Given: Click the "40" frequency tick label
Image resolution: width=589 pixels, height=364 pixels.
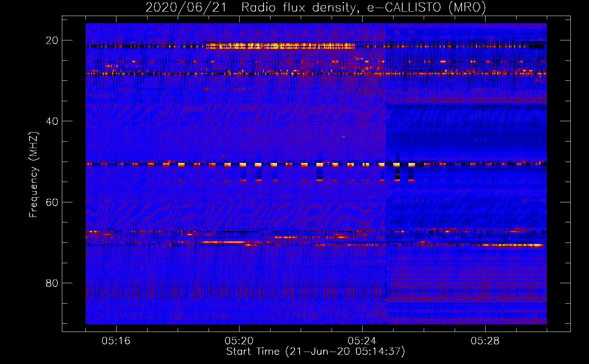Looking at the screenshot, I should [x=52, y=121].
